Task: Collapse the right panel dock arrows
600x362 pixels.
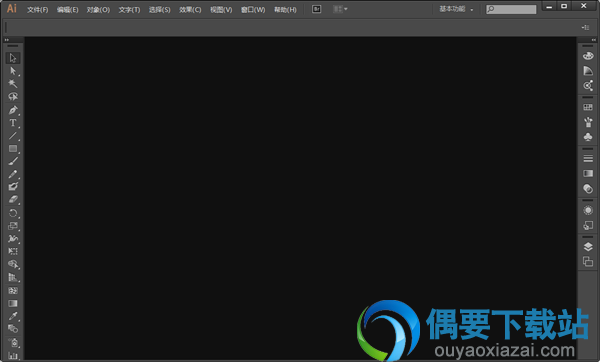Action: (593, 40)
